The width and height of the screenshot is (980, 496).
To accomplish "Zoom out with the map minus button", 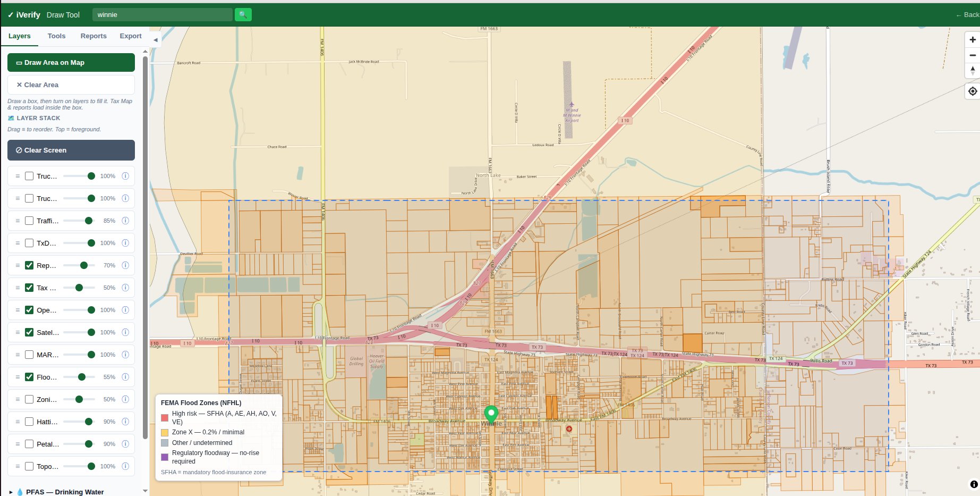I will (x=972, y=55).
